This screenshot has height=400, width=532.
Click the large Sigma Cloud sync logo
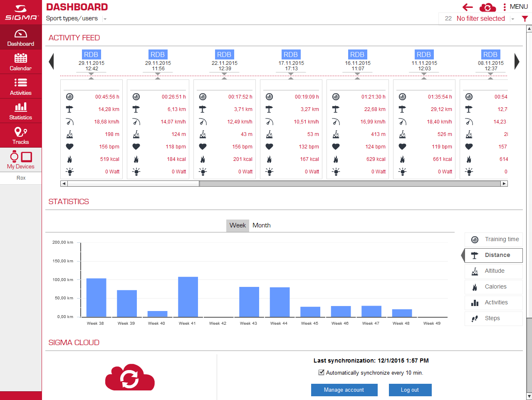coord(130,378)
